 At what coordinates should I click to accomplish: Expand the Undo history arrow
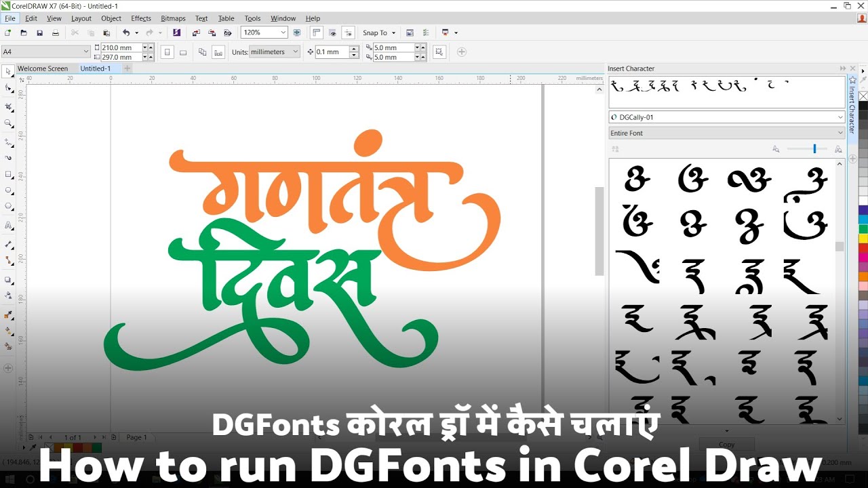(x=136, y=33)
